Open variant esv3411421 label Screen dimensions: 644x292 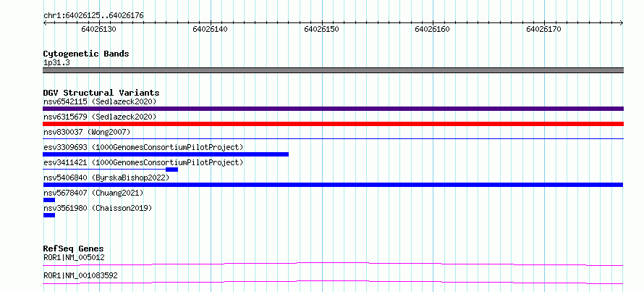(x=143, y=162)
